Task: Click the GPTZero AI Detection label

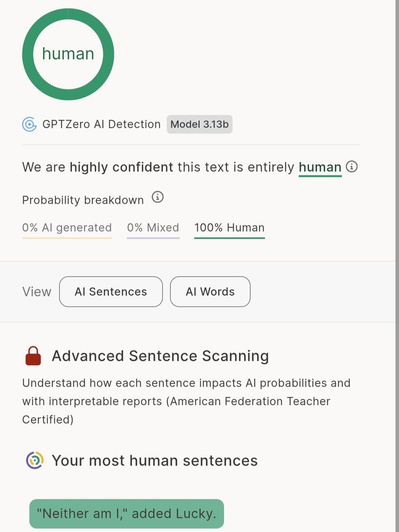Action: [102, 124]
